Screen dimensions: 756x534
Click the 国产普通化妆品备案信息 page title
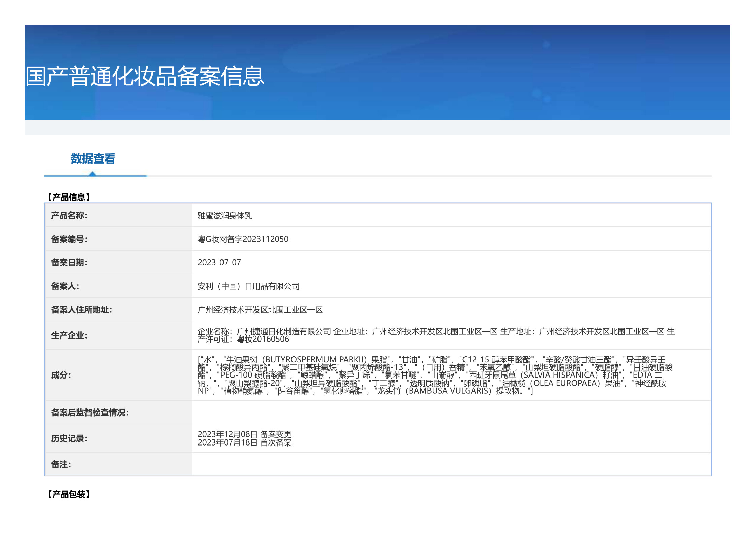pyautogui.click(x=145, y=76)
